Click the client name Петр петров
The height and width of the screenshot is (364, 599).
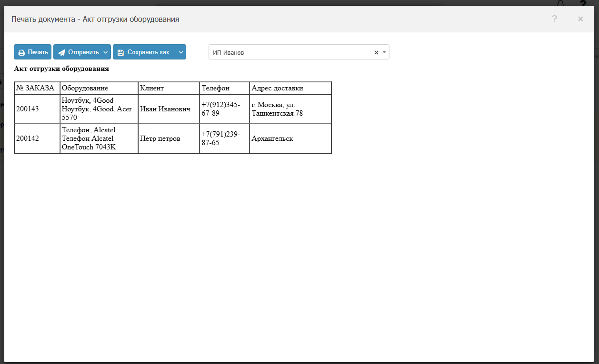click(160, 138)
